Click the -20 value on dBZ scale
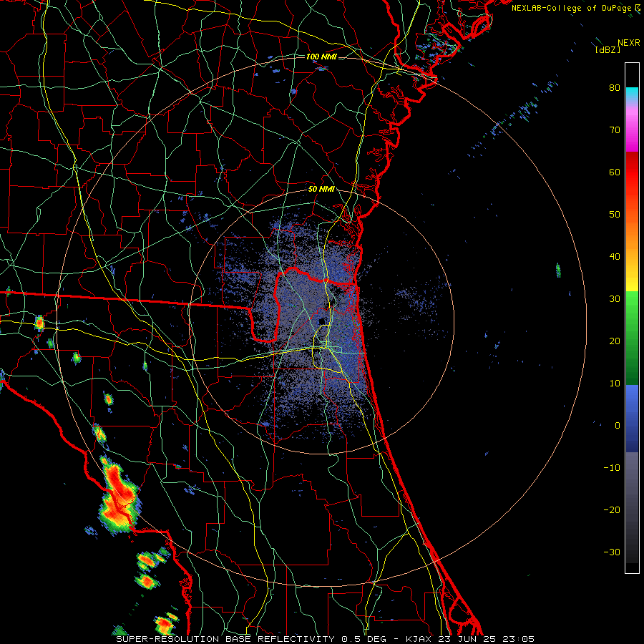This screenshot has width=644, height=644. [612, 510]
